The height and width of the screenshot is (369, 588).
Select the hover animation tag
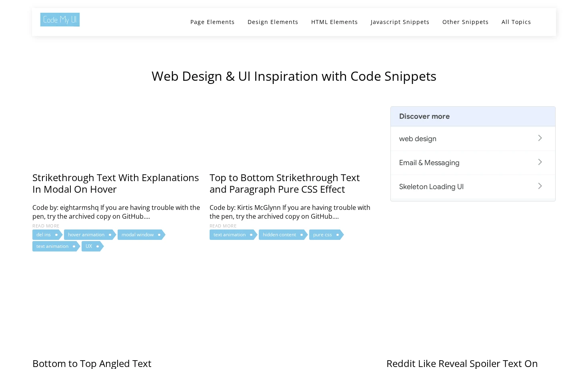(90, 235)
